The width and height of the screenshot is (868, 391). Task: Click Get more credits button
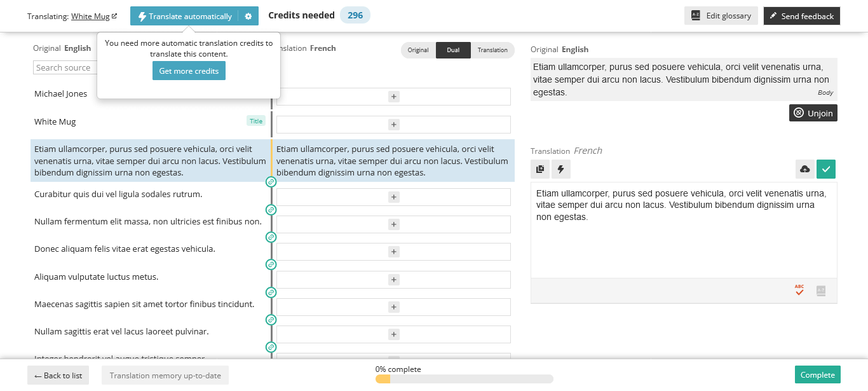coord(189,71)
